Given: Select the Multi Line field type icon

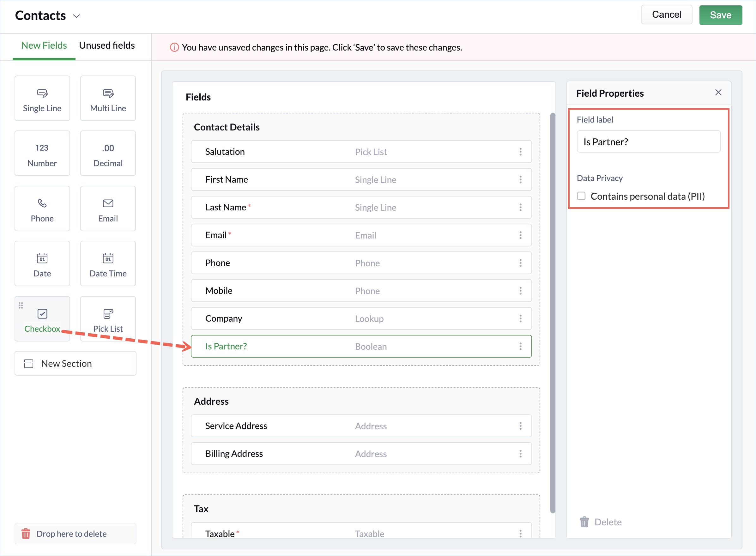Looking at the screenshot, I should coord(108,93).
